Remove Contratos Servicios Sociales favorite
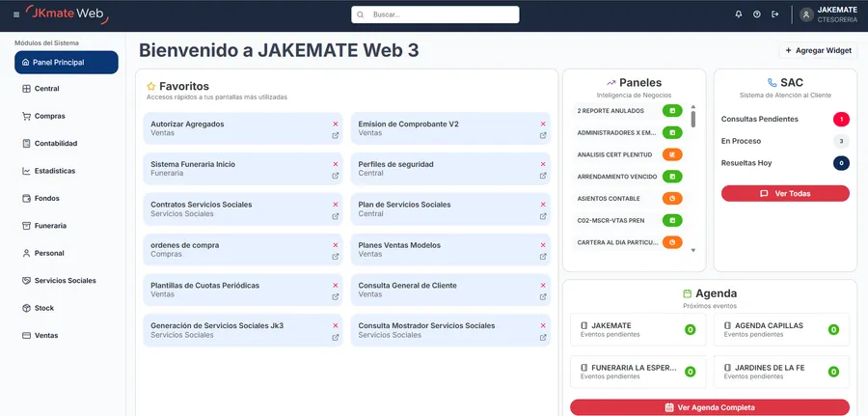This screenshot has height=416, width=868. (335, 205)
